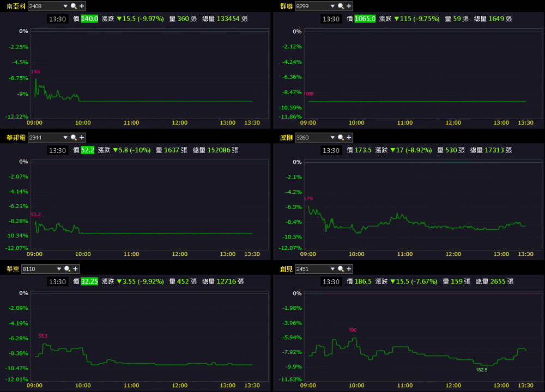545x392 pixels.
Task: Expand the 3260 stock code dropdown arrow
Action: [x=332, y=138]
